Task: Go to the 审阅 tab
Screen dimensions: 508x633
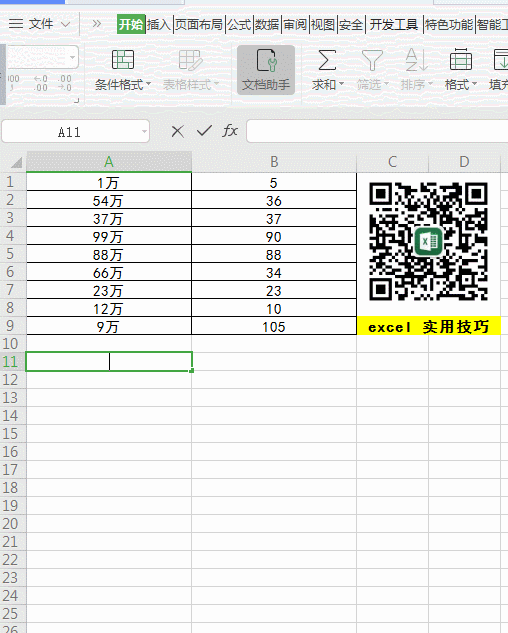Action: pos(295,25)
